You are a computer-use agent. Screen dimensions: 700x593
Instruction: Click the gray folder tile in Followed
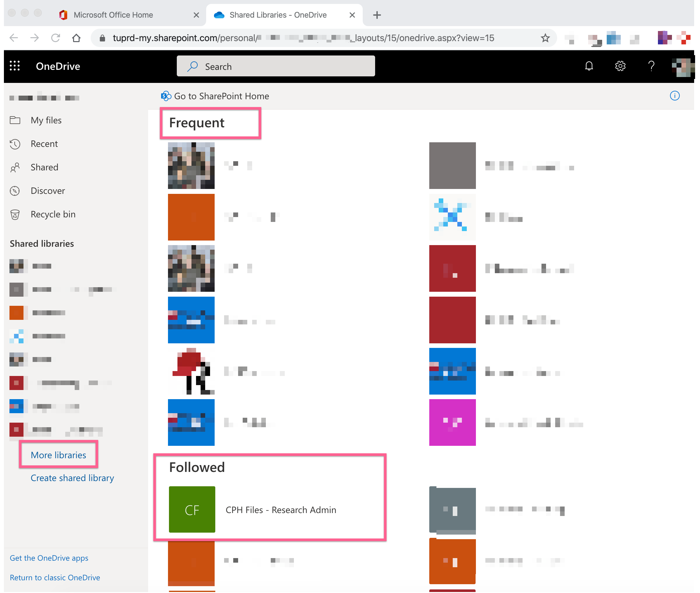(x=452, y=511)
